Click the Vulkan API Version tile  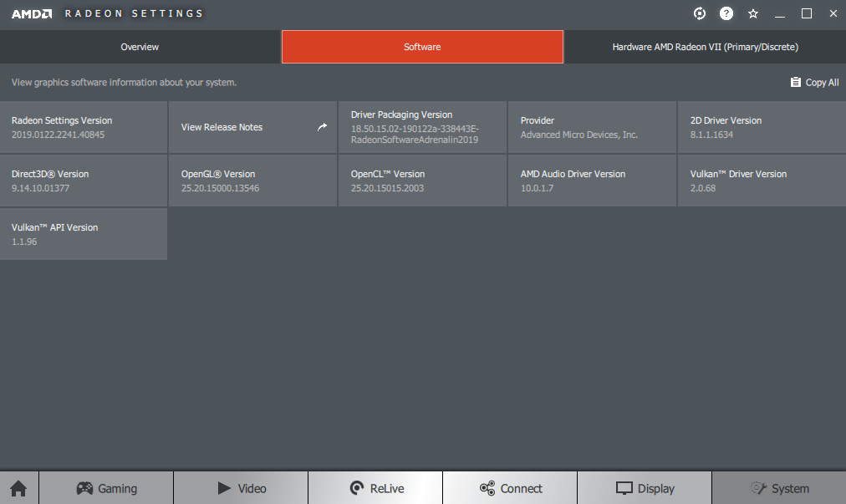tap(84, 234)
